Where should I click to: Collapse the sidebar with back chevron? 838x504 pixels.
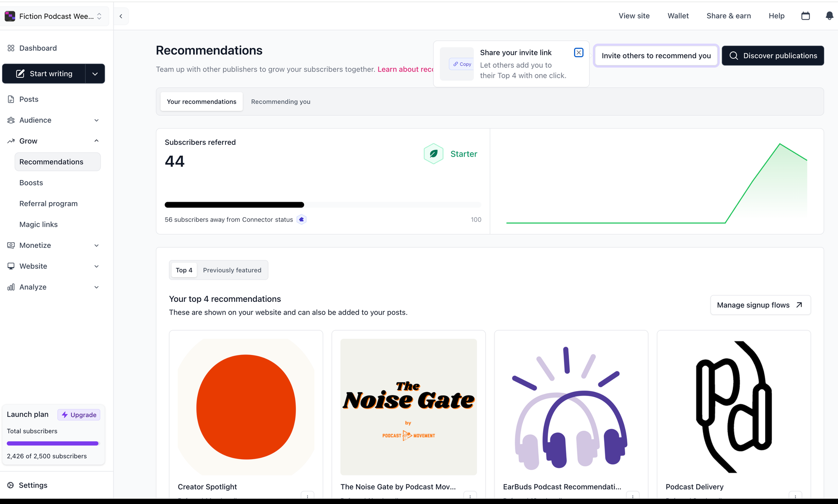(x=121, y=16)
